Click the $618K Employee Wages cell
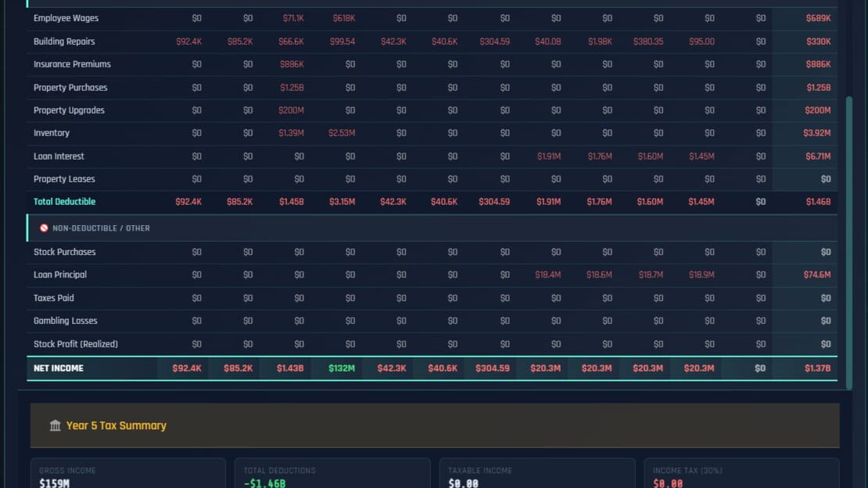The width and height of the screenshot is (868, 488). [344, 18]
